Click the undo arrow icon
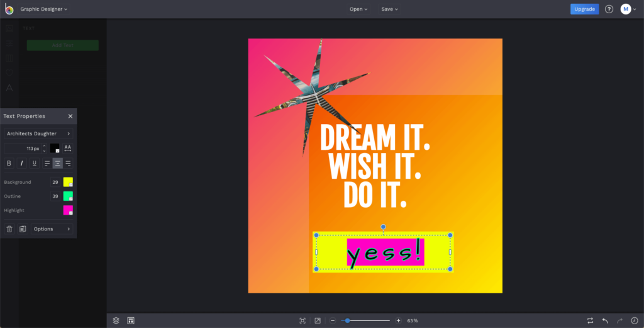 pyautogui.click(x=605, y=320)
